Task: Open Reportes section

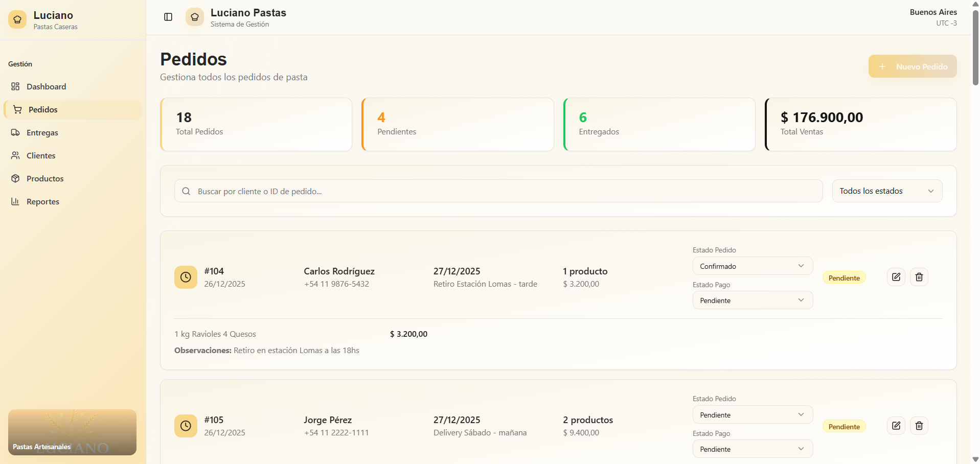Action: click(x=73, y=201)
